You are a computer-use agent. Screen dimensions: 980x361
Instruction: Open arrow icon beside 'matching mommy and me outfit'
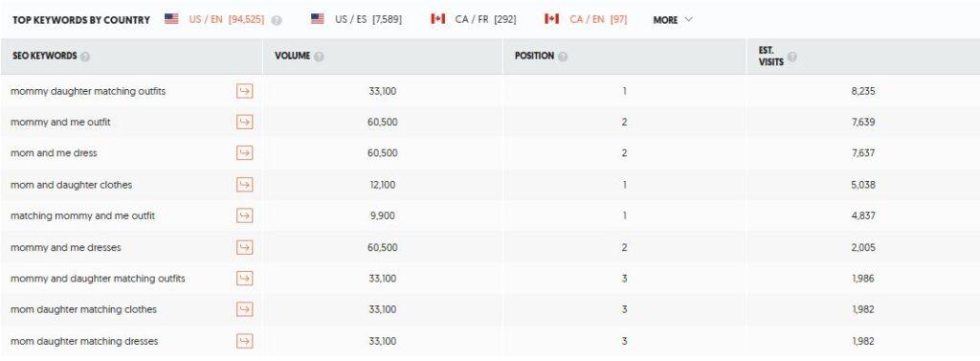point(244,215)
